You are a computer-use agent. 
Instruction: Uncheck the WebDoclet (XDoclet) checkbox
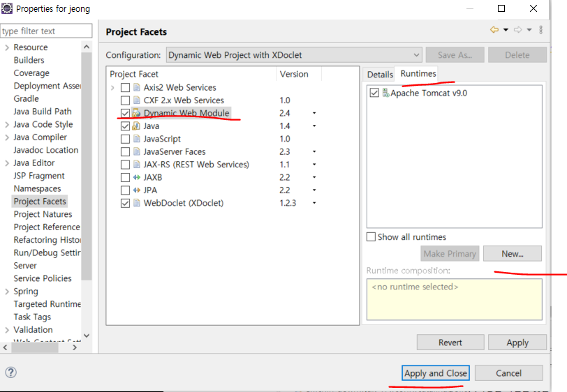(x=125, y=203)
